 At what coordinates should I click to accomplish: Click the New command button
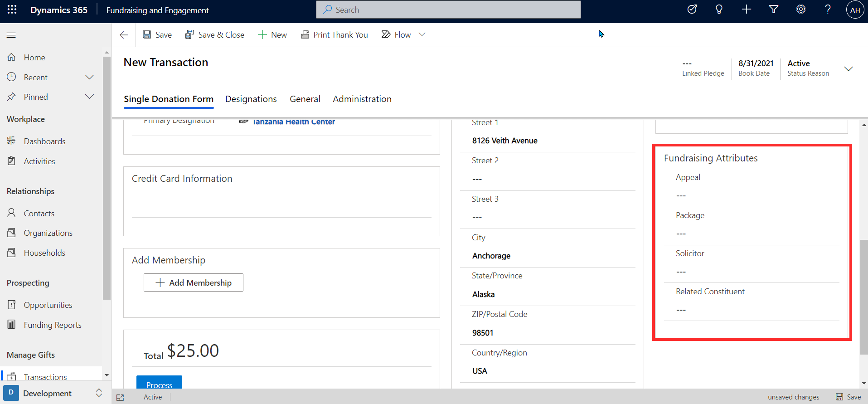(x=272, y=35)
